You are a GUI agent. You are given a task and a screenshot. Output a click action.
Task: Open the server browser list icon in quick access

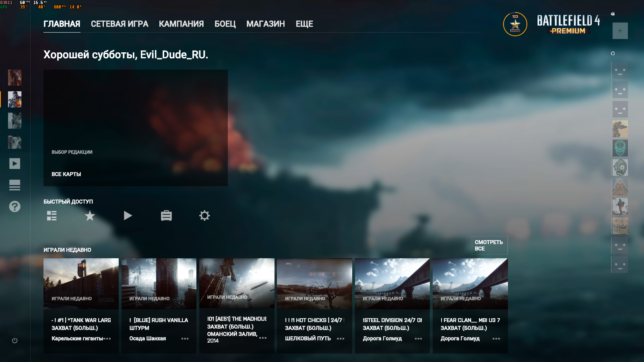[52, 216]
